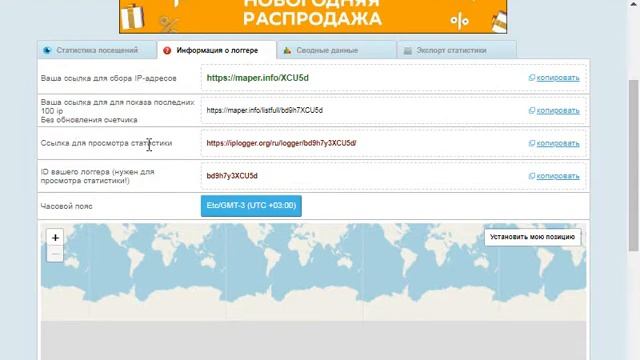The width and height of the screenshot is (640, 360).
Task: Zoom out the map with minus button
Action: (55, 254)
